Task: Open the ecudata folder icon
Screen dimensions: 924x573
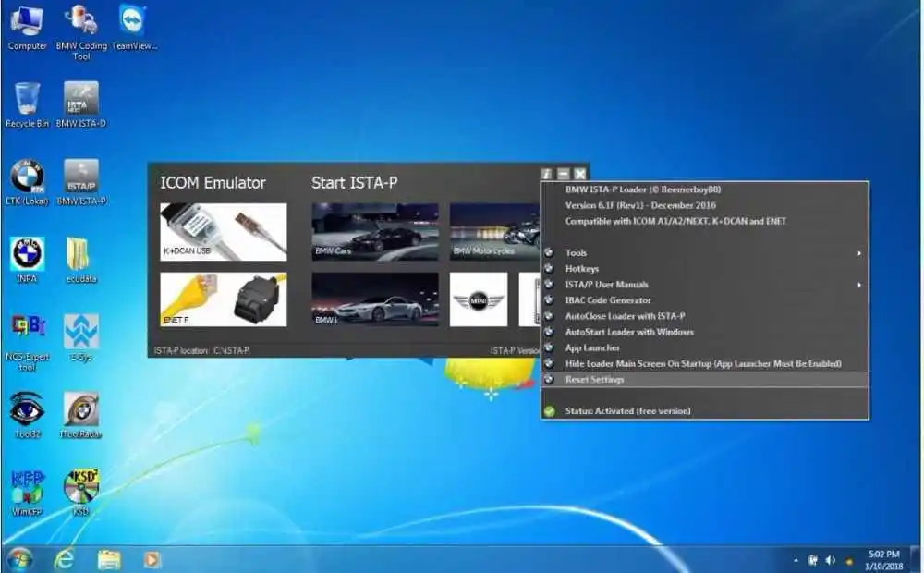Action: pos(81,260)
